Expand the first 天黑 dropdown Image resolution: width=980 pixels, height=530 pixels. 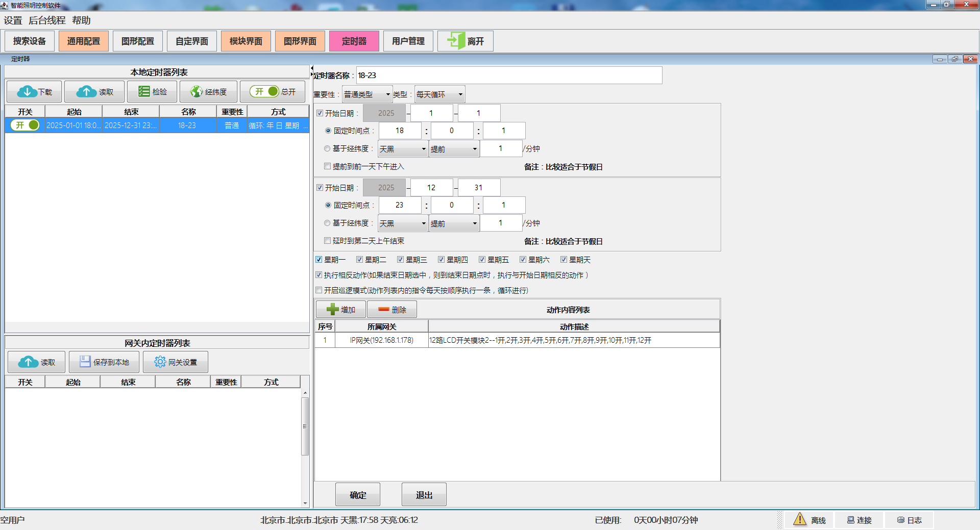pyautogui.click(x=402, y=149)
